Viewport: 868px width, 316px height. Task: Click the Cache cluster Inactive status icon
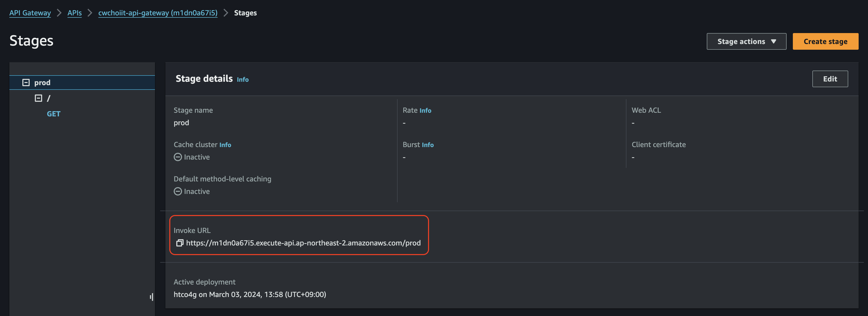(178, 157)
